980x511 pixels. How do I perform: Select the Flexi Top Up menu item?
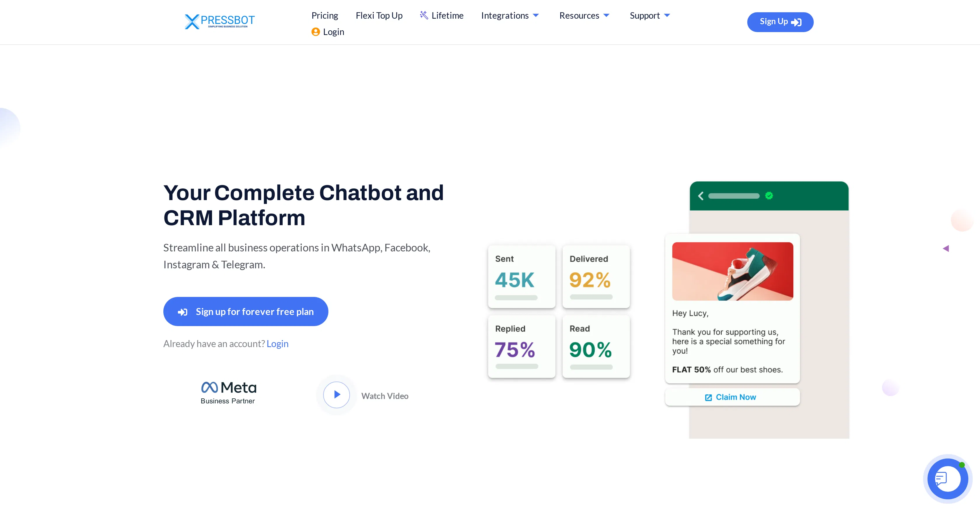tap(379, 15)
